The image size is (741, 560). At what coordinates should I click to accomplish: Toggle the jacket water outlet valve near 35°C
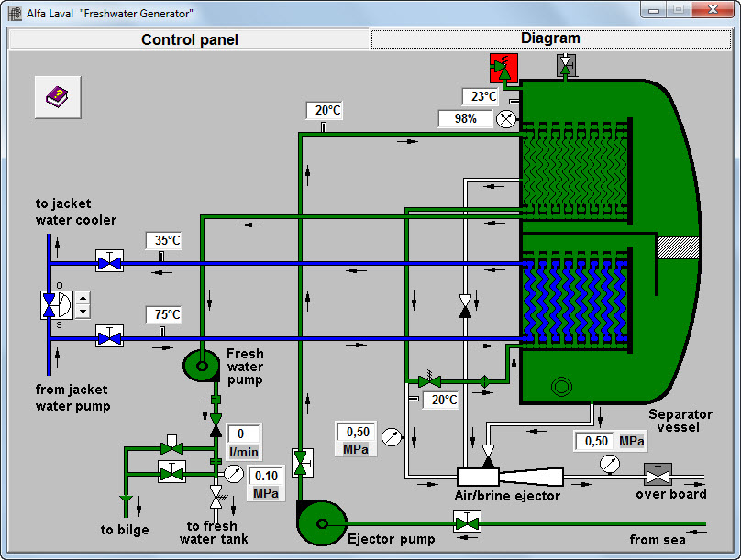(x=110, y=264)
